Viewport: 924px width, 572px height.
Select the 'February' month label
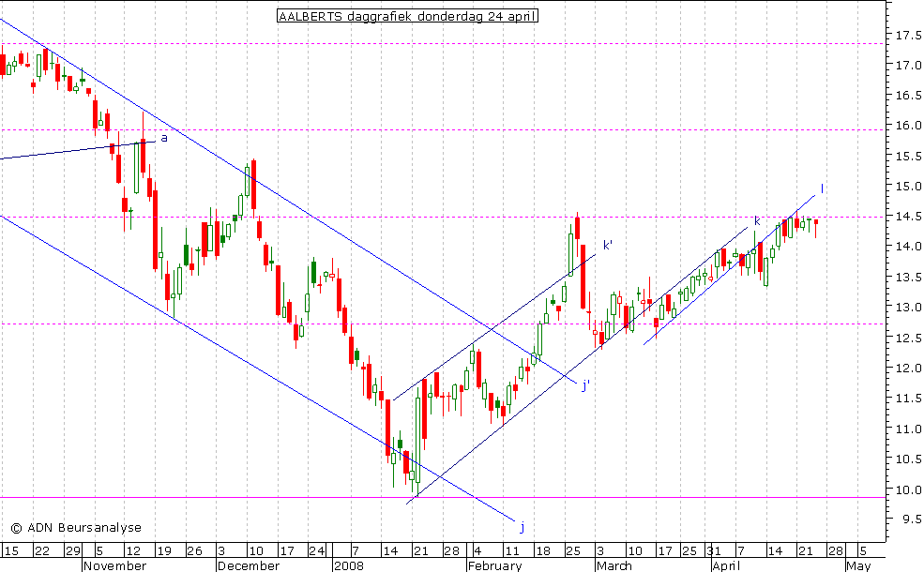point(495,566)
